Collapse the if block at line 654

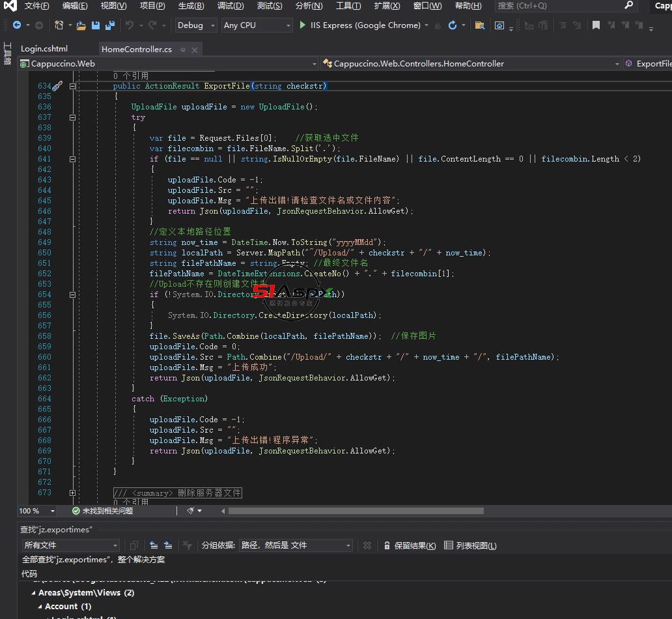(x=72, y=295)
